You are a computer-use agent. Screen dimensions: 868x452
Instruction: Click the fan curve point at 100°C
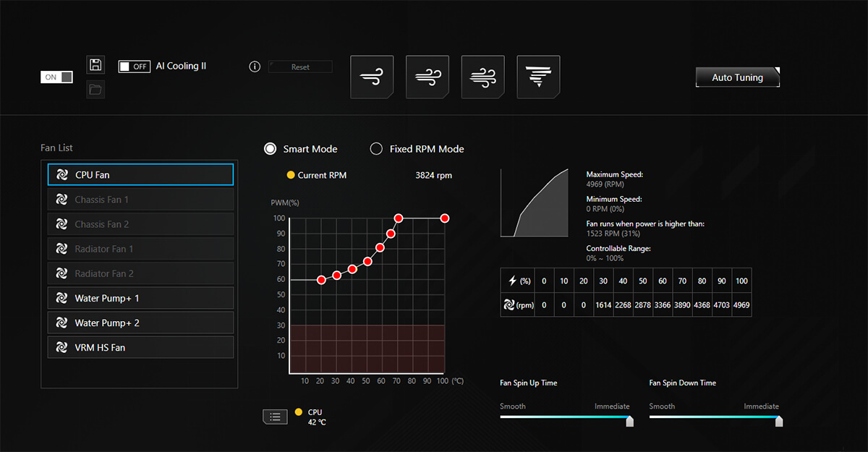[x=445, y=218]
